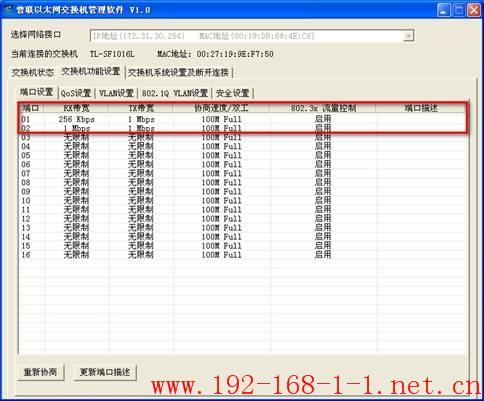Viewport: 484px width, 401px height.
Task: Select port row 11
Action: click(x=243, y=210)
